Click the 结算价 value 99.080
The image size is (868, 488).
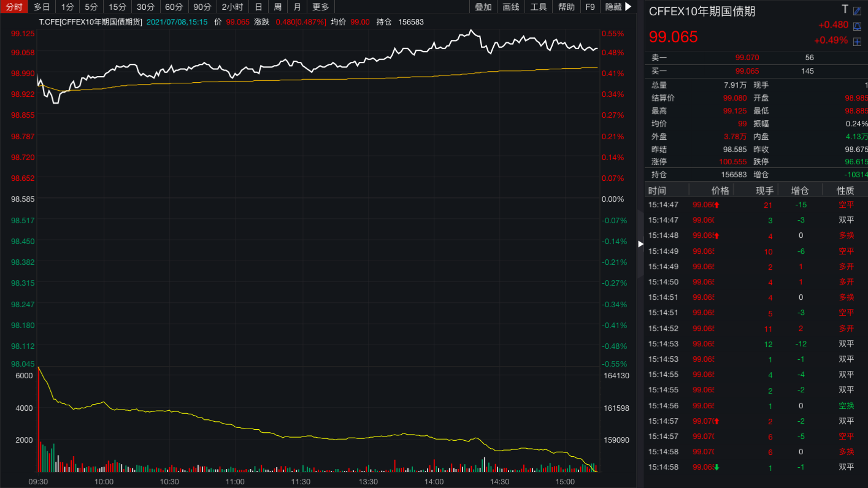735,98
